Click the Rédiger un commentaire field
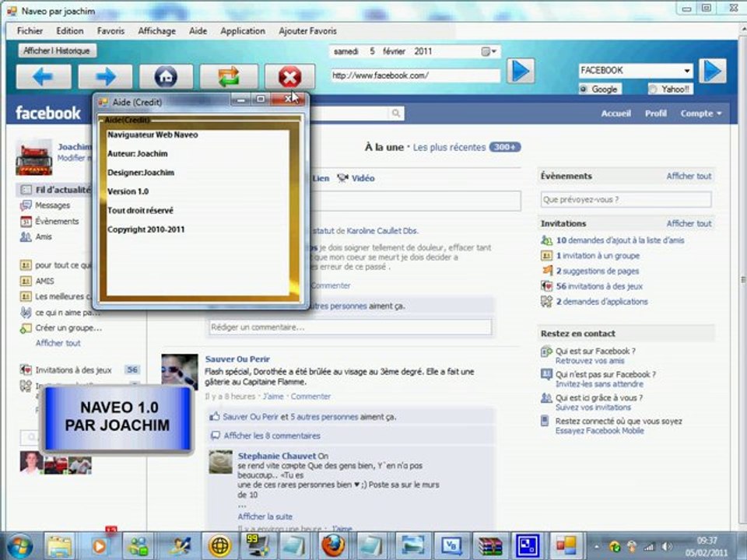This screenshot has height=560, width=747. (350, 327)
